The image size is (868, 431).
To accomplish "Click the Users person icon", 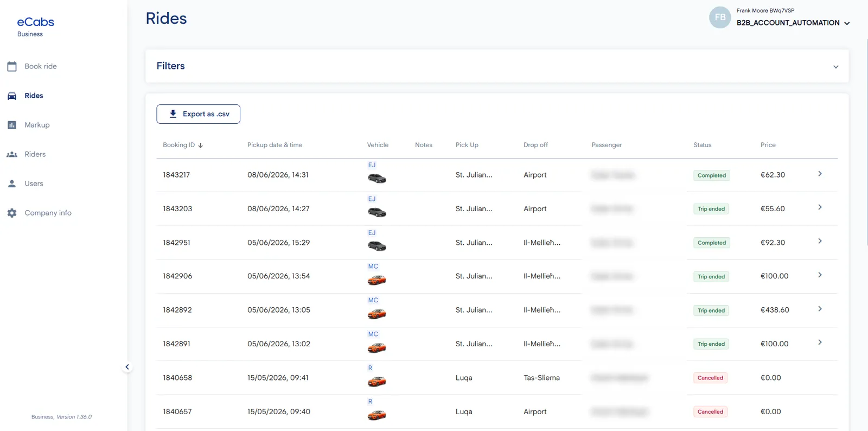I will click(12, 183).
